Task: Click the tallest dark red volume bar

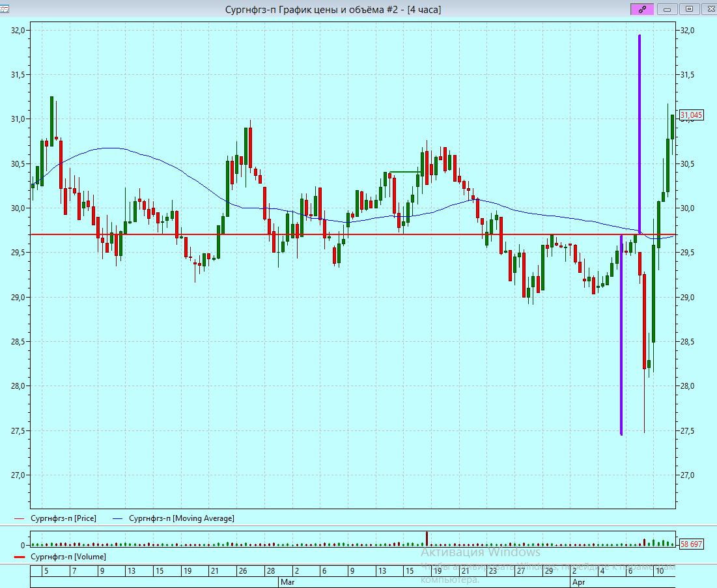Action: pos(427,539)
